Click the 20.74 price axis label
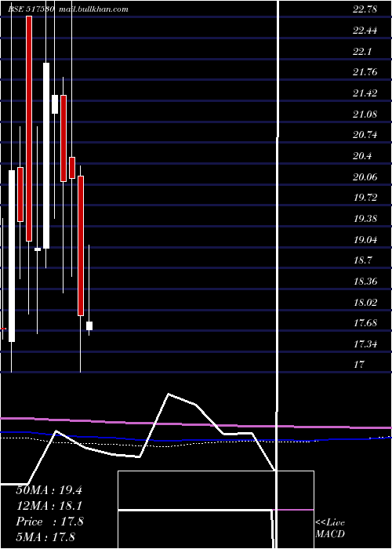Viewport: 392px width, 549px height. 365,135
